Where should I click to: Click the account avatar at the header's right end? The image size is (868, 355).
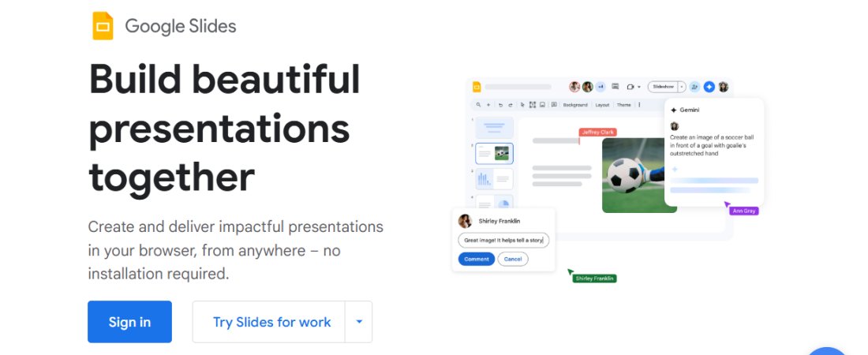[x=724, y=87]
